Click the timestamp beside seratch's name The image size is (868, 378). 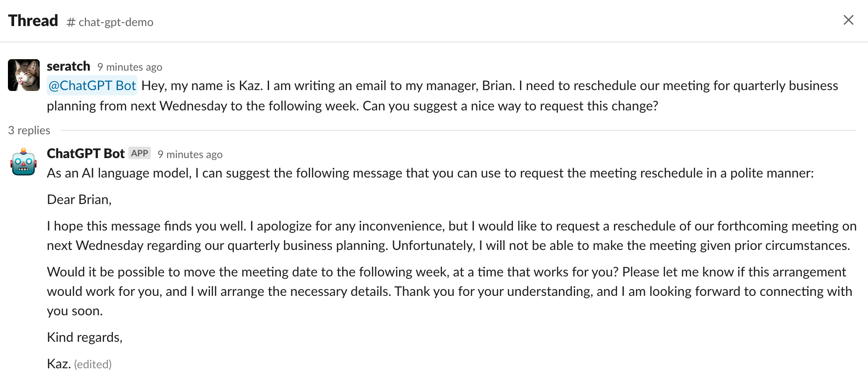(x=130, y=67)
